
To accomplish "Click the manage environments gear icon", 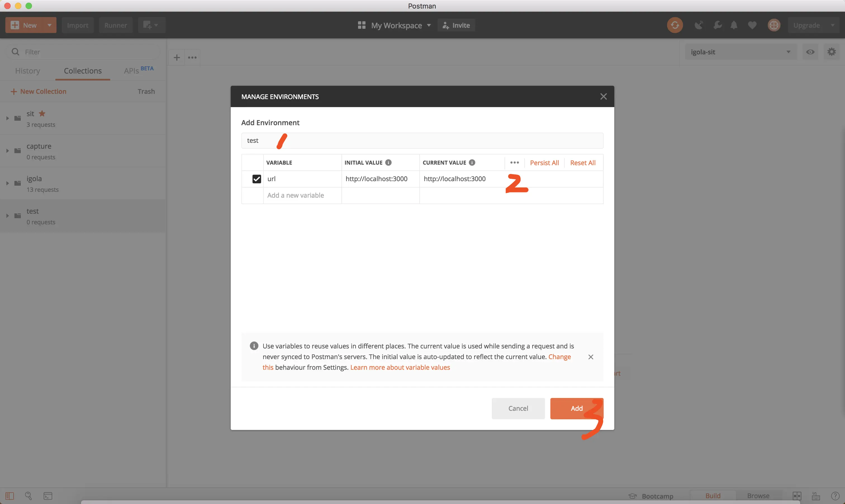I will click(831, 52).
